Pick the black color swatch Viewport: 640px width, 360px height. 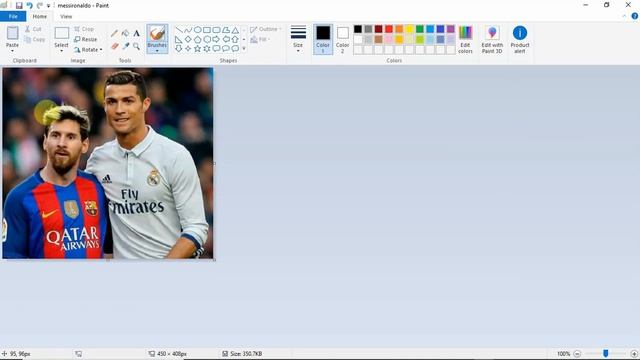coord(358,29)
